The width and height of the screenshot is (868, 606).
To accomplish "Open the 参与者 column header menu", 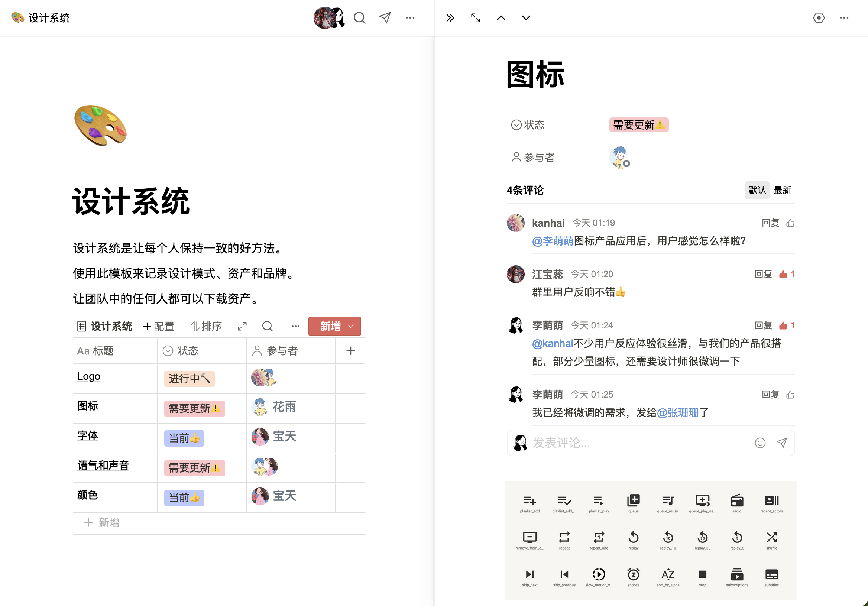I will pos(291,351).
